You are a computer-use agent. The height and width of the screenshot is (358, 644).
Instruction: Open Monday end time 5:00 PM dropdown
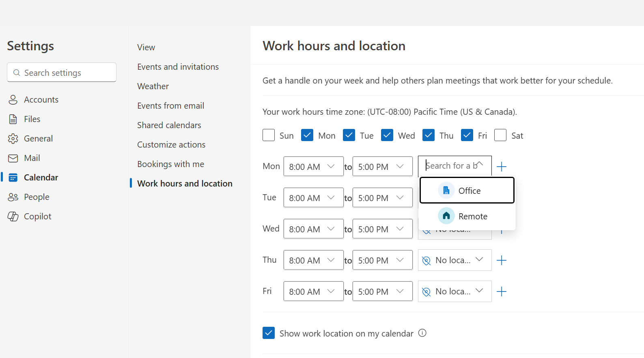click(383, 166)
